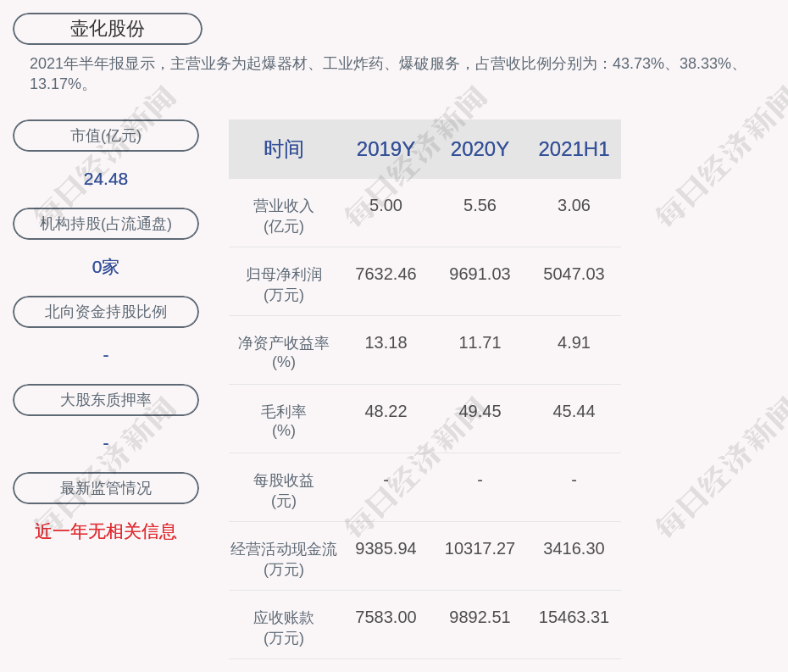
Task: Select the 北向资金持股比例 pill
Action: [x=106, y=312]
